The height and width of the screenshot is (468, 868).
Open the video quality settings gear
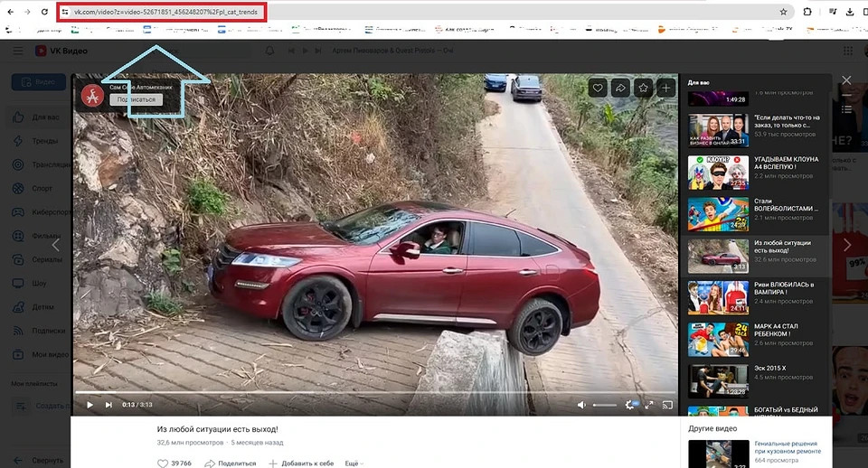click(x=630, y=405)
